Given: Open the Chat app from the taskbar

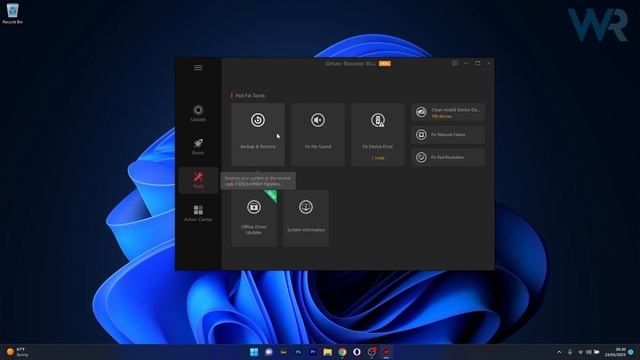Looking at the screenshot, I should [269, 352].
